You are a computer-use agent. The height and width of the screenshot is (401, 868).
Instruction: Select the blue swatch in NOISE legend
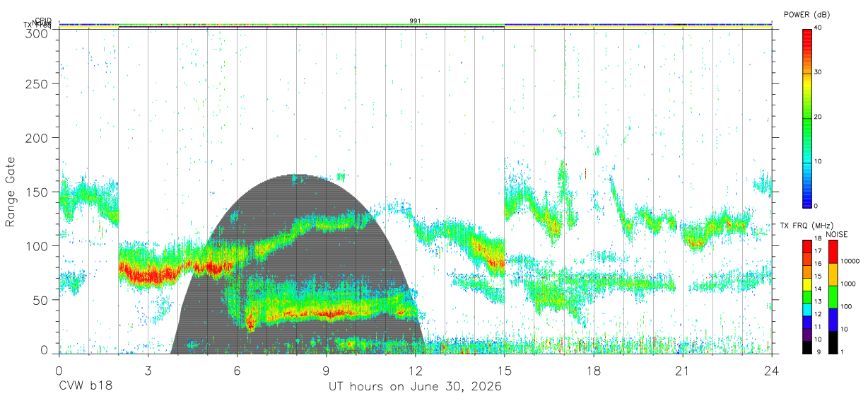pos(833,319)
